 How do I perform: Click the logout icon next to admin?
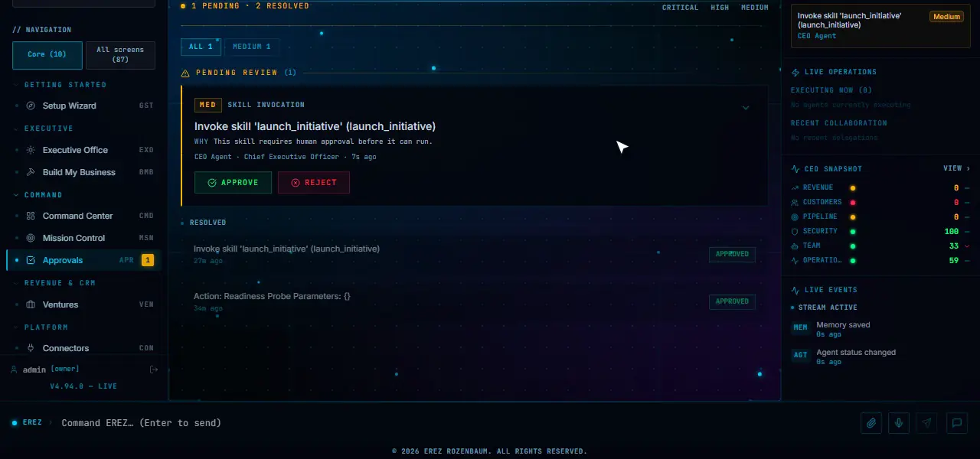tap(154, 369)
